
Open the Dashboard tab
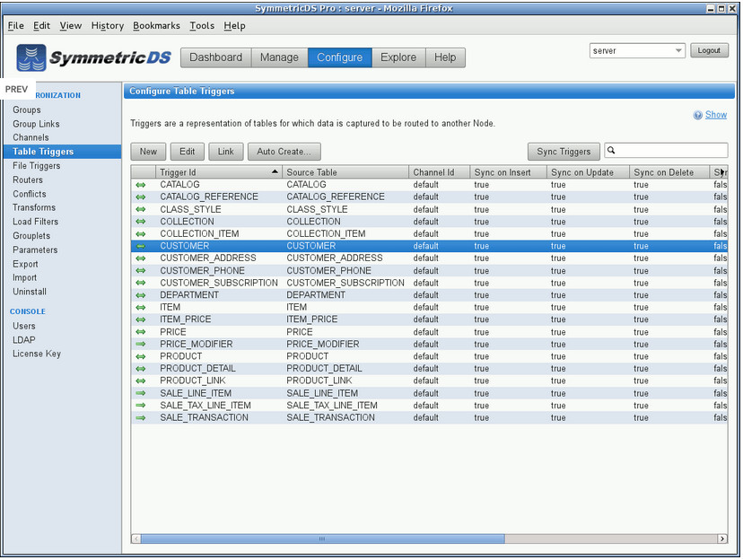click(215, 57)
